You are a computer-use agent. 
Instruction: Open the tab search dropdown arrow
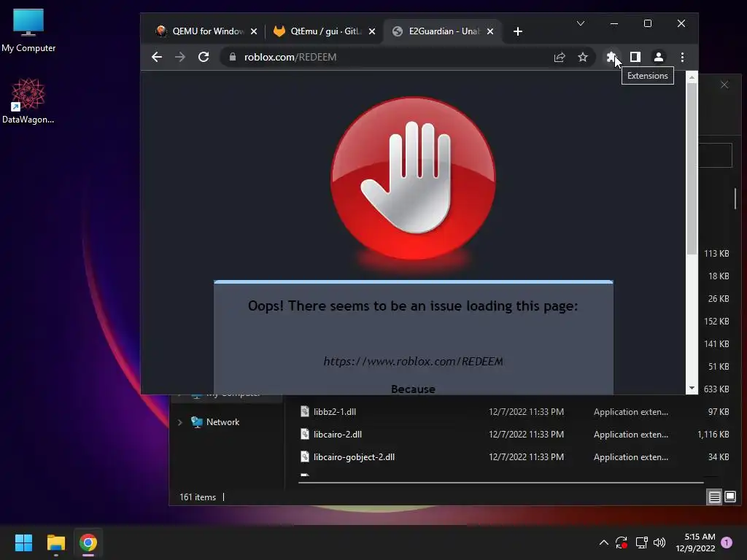(x=580, y=23)
